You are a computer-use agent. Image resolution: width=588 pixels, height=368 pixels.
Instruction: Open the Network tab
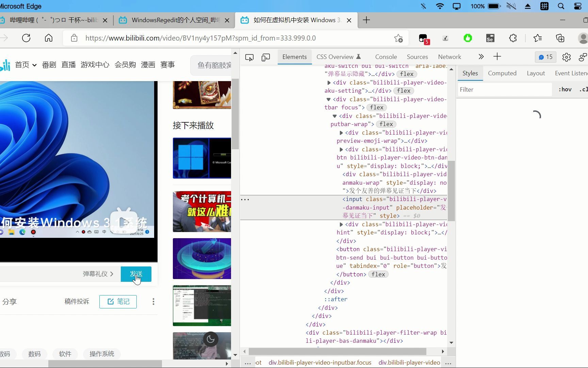pyautogui.click(x=450, y=57)
